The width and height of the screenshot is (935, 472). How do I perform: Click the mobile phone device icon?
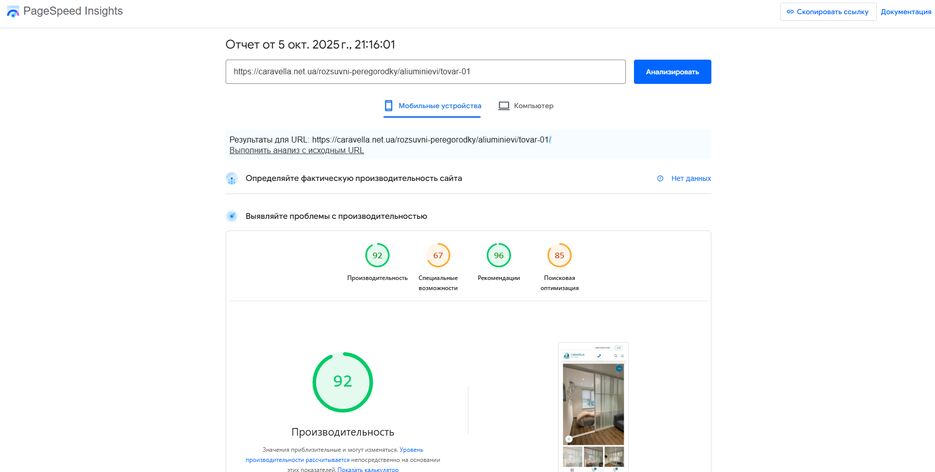coord(389,105)
